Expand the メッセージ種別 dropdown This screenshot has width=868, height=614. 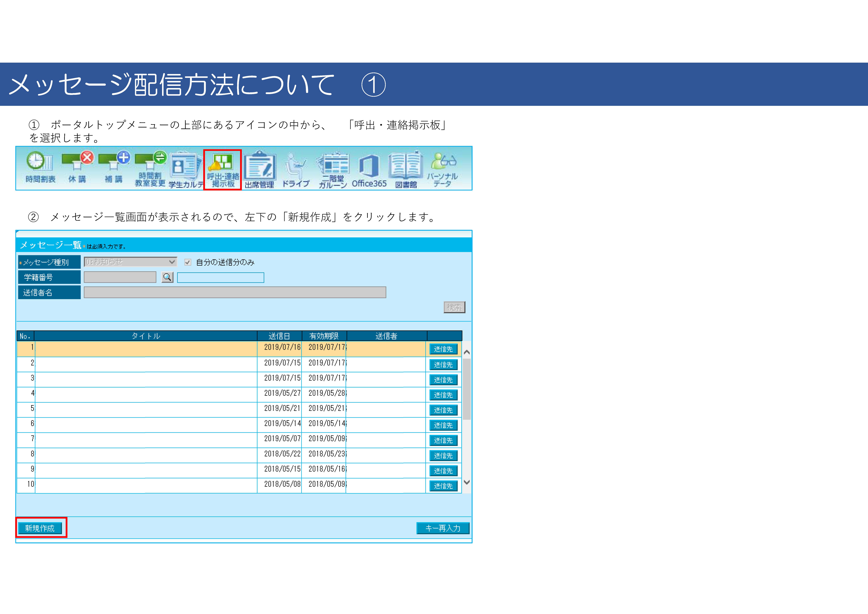point(130,262)
